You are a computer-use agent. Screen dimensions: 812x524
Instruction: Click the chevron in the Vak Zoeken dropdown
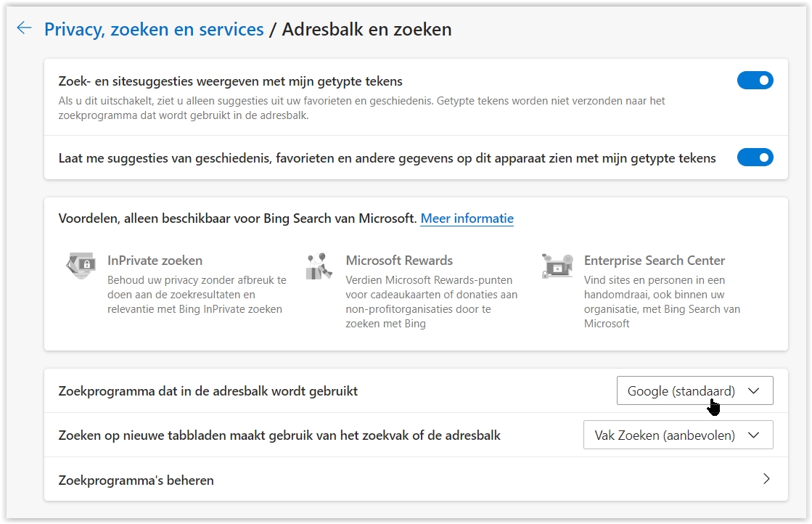tap(752, 435)
